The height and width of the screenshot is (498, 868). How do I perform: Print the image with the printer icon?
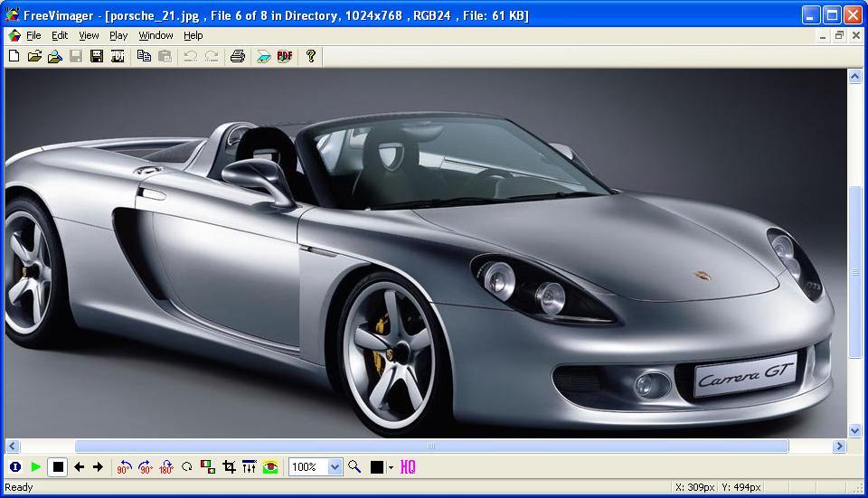(x=237, y=56)
